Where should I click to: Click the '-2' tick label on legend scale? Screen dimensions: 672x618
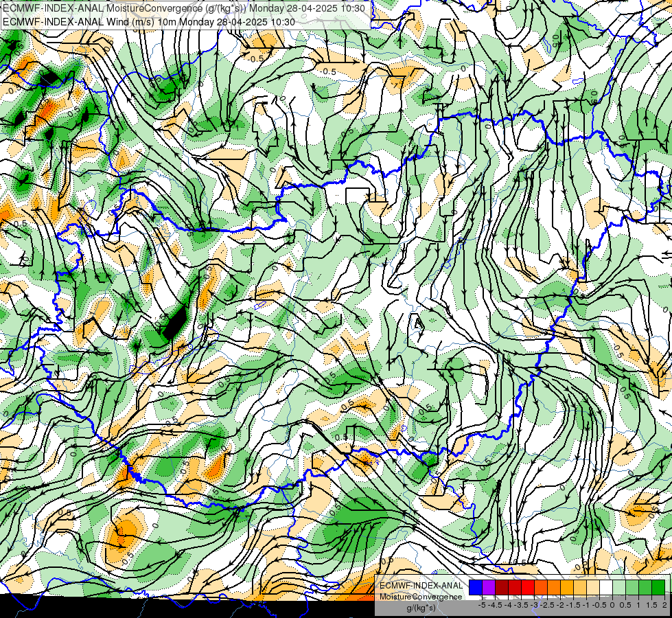(x=560, y=605)
